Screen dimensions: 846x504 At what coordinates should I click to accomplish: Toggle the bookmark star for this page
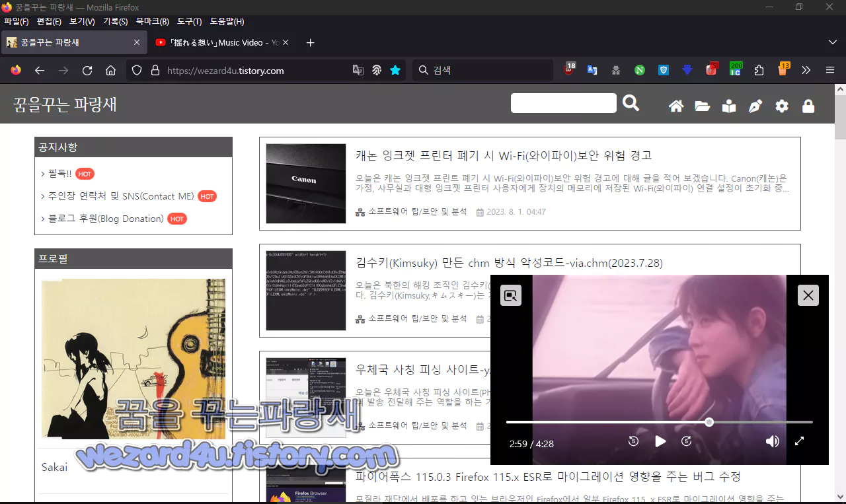point(395,70)
